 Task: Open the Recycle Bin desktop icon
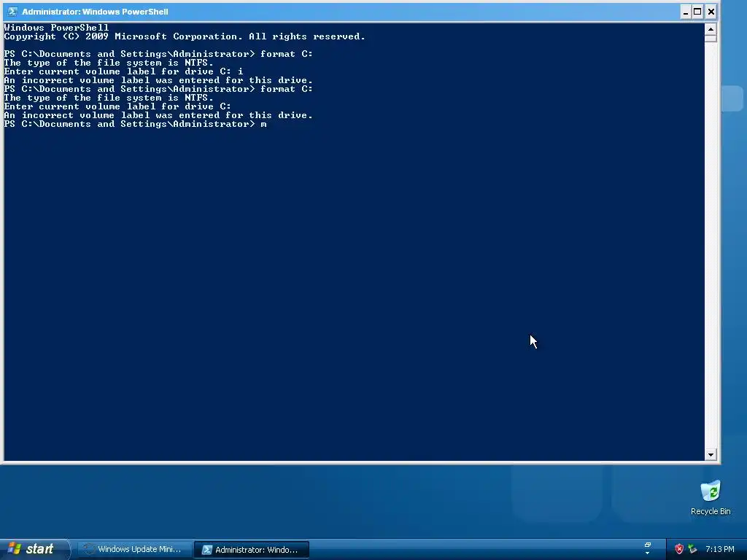[x=711, y=497]
